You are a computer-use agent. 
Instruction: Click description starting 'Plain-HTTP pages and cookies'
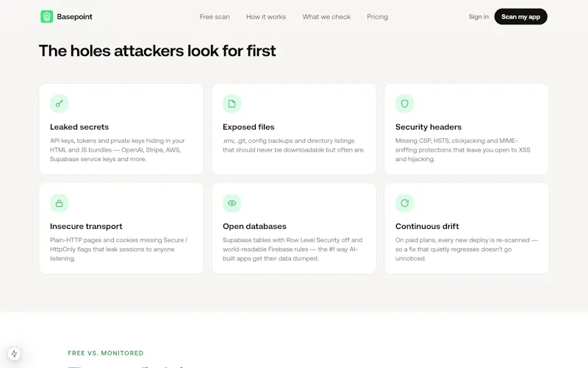point(118,250)
